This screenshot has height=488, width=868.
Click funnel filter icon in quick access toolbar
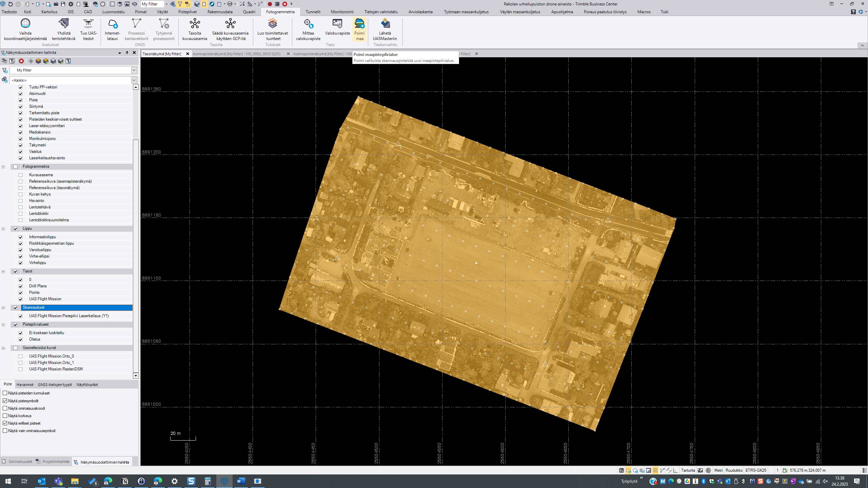[x=180, y=4]
